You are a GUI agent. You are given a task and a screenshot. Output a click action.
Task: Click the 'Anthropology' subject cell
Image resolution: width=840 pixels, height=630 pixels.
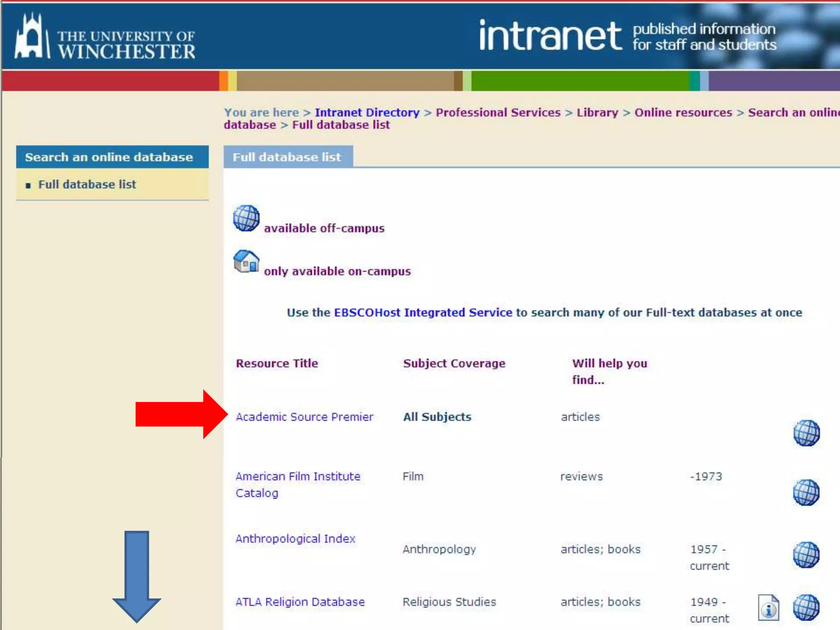pyautogui.click(x=439, y=549)
